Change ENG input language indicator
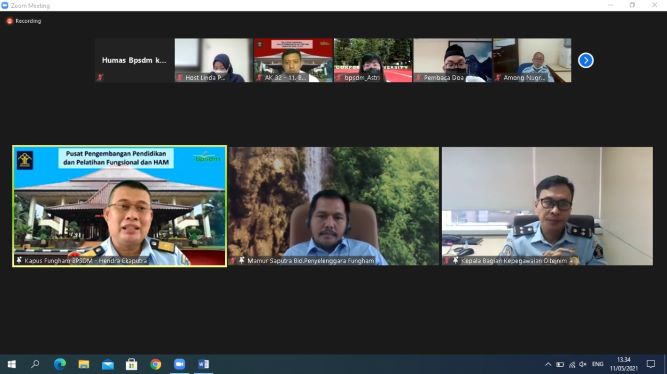The height and width of the screenshot is (374, 667). click(597, 364)
